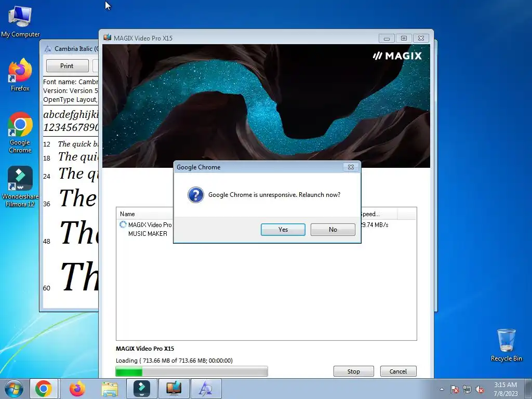The width and height of the screenshot is (532, 399).
Task: Click Cancel in the MAGIX installer
Action: click(x=398, y=371)
